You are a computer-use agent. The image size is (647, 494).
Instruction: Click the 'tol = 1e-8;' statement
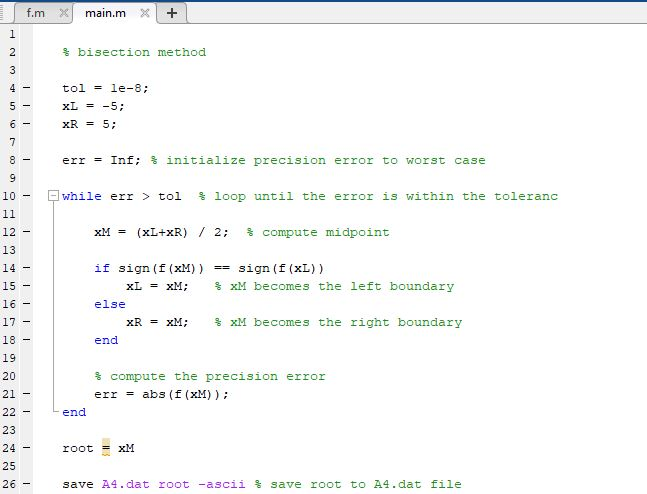point(105,88)
